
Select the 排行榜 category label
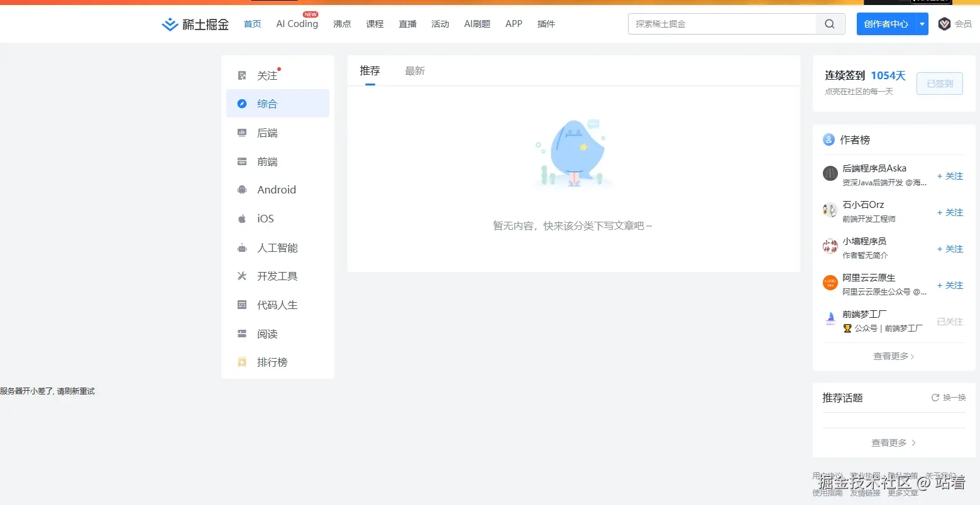pos(272,362)
